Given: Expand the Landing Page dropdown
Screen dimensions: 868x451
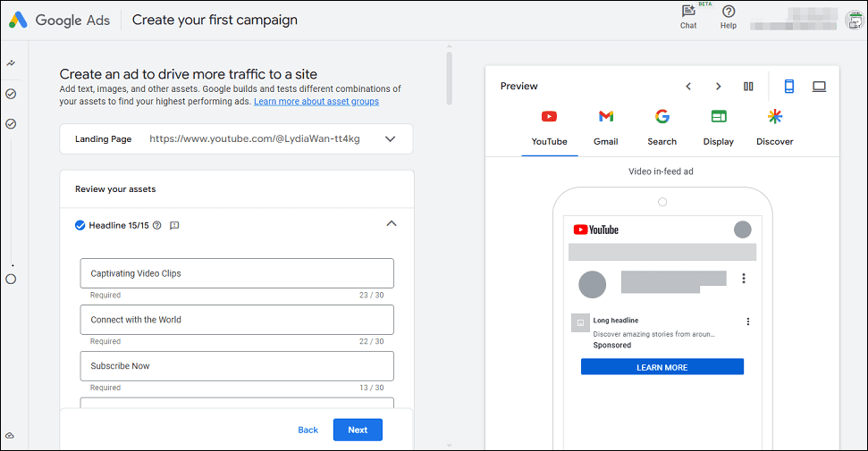Looking at the screenshot, I should point(391,139).
